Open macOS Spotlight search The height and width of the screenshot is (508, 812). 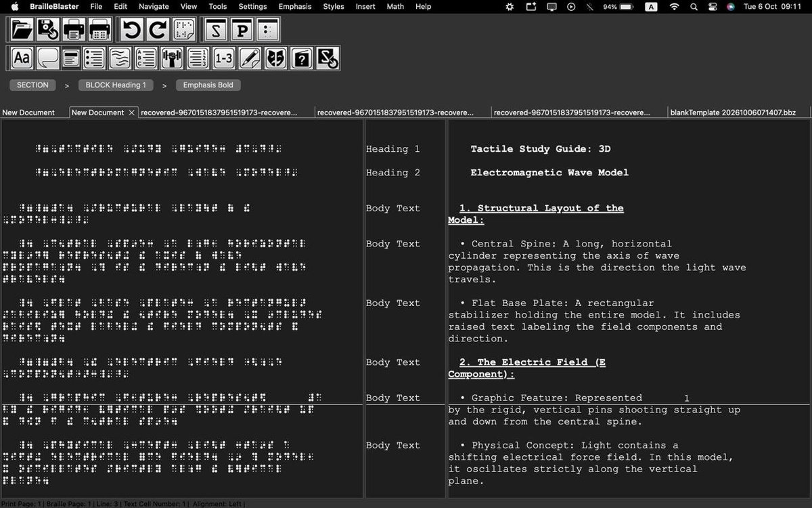[x=694, y=7]
